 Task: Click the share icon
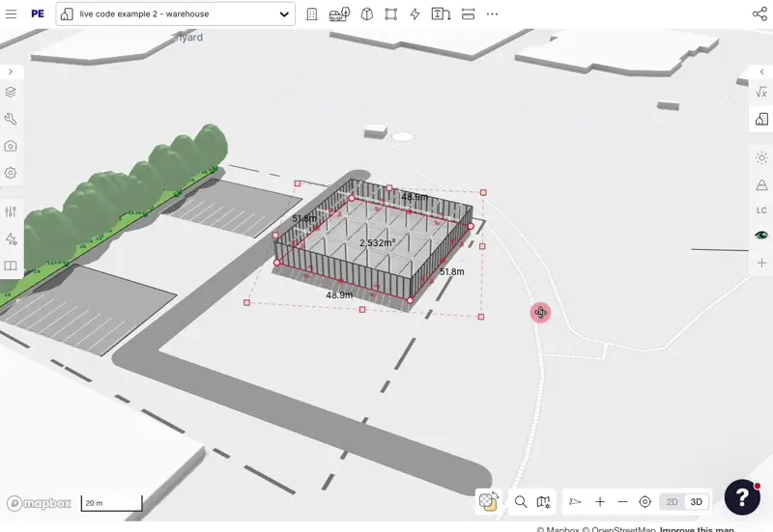(x=759, y=14)
